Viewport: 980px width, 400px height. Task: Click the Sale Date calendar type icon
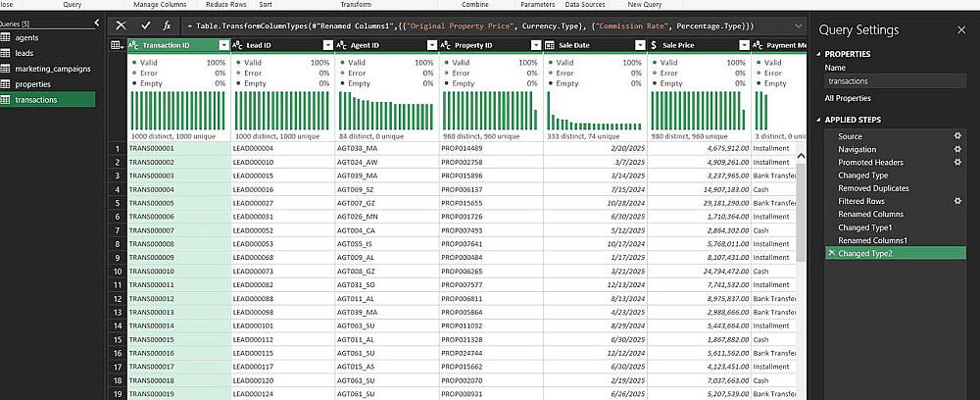tap(550, 45)
